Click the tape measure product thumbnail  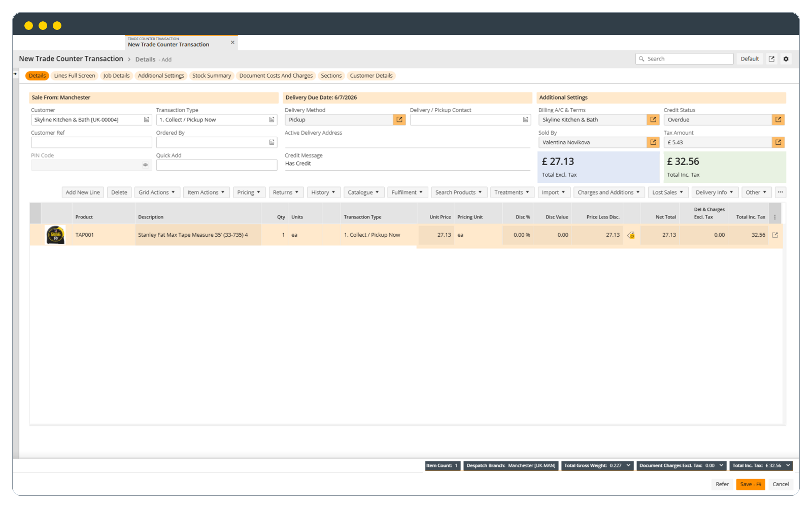(55, 235)
